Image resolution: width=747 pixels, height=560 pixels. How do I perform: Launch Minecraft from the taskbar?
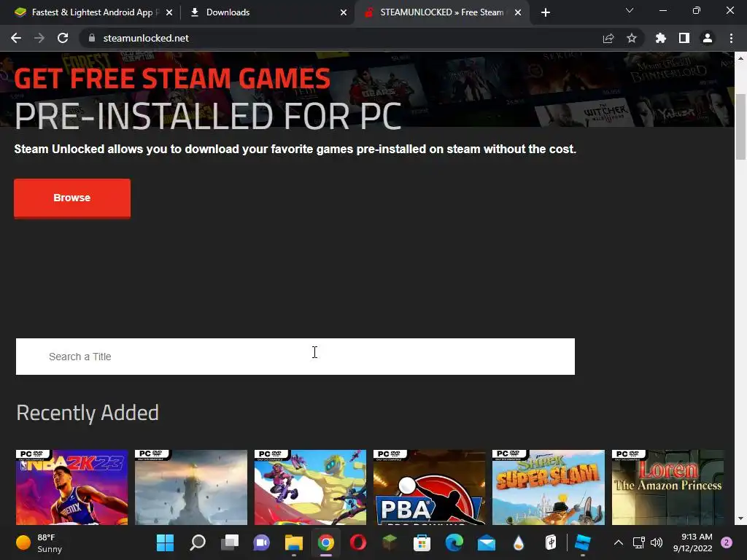pos(390,542)
